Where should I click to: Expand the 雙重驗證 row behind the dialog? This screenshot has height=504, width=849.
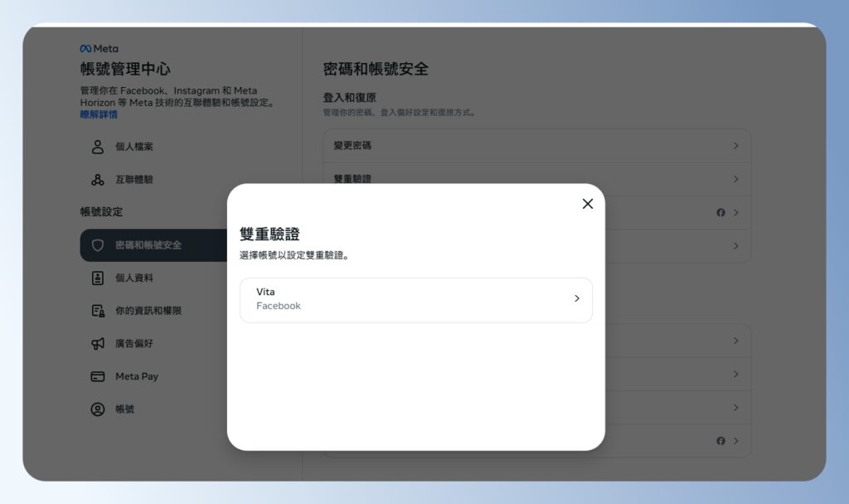pos(735,178)
